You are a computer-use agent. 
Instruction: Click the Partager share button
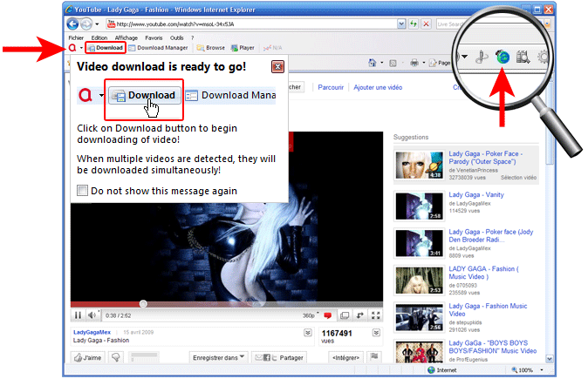[x=279, y=357]
